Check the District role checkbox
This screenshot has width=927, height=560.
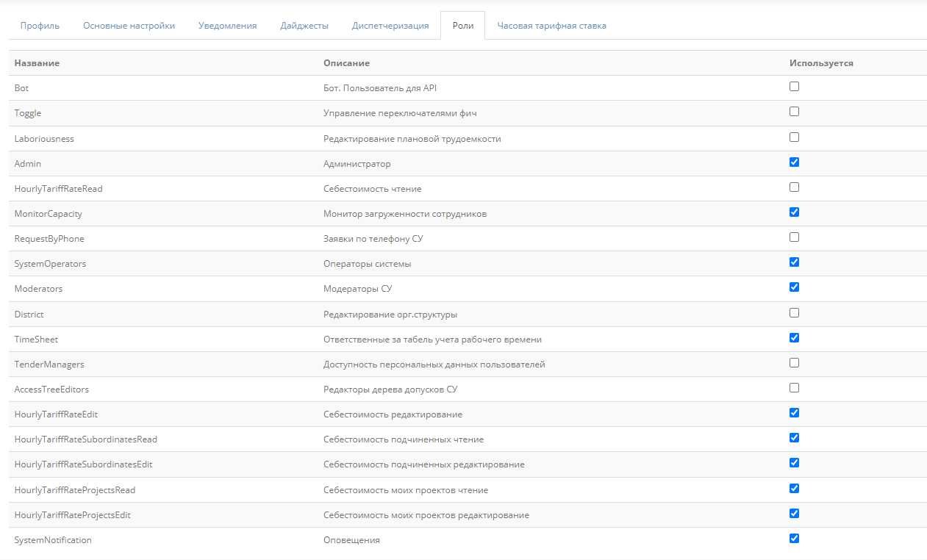coord(794,313)
